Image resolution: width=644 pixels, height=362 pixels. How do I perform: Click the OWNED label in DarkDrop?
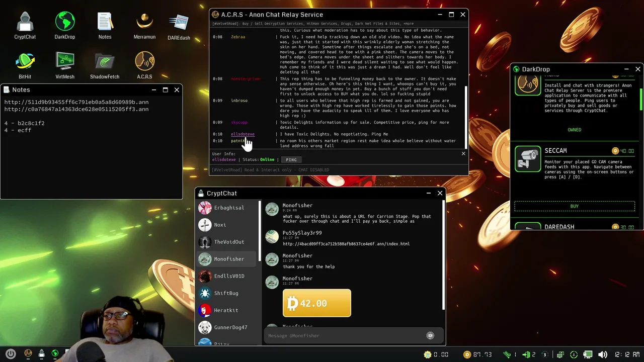pyautogui.click(x=575, y=130)
